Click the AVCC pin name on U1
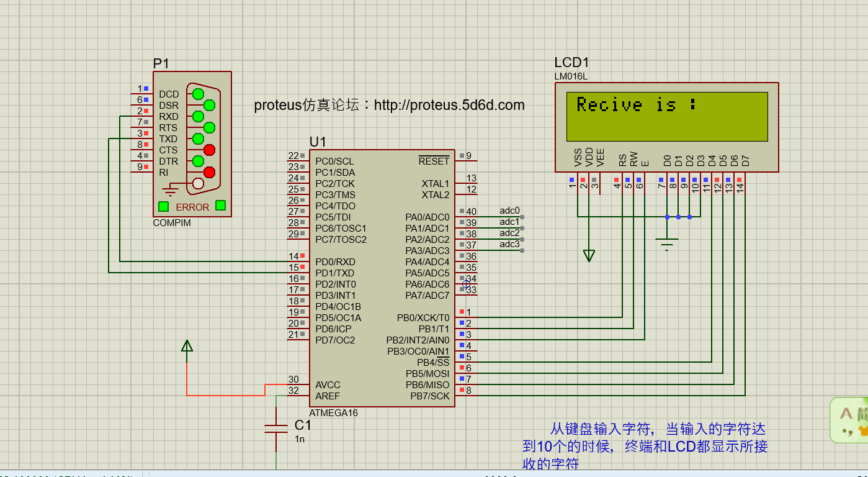This screenshot has height=477, width=868. tap(328, 385)
